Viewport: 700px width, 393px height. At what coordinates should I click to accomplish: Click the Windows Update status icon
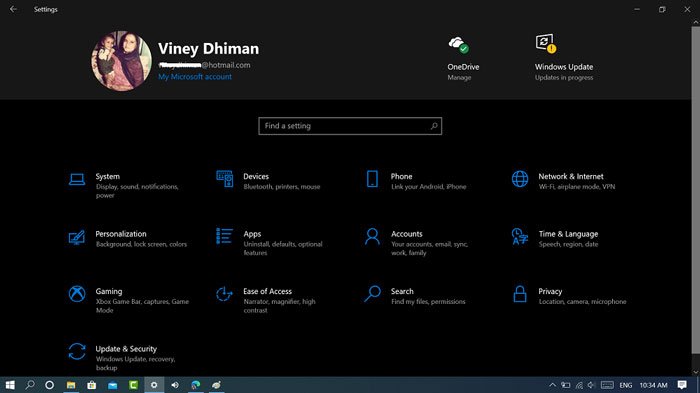point(546,43)
